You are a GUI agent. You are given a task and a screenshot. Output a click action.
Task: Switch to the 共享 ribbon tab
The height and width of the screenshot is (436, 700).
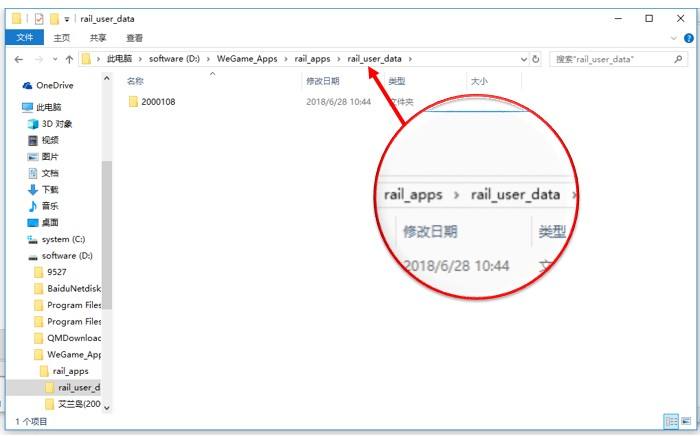tap(98, 38)
